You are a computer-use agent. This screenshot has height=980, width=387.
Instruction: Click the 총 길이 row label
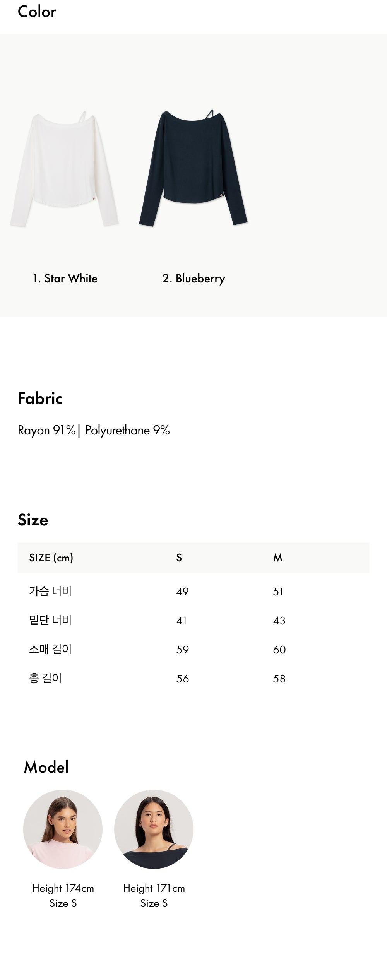click(x=45, y=678)
